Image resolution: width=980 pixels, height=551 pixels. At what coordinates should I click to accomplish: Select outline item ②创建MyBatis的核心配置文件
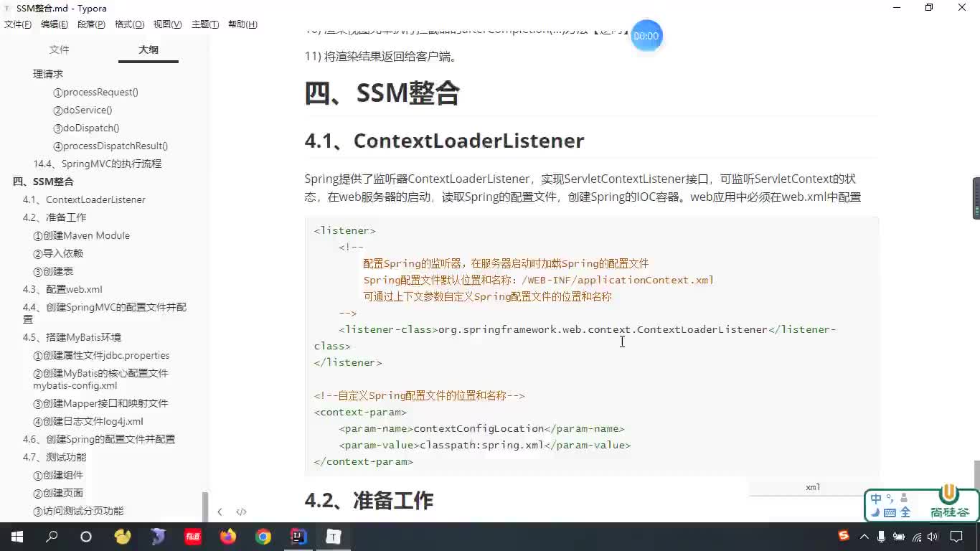click(100, 379)
